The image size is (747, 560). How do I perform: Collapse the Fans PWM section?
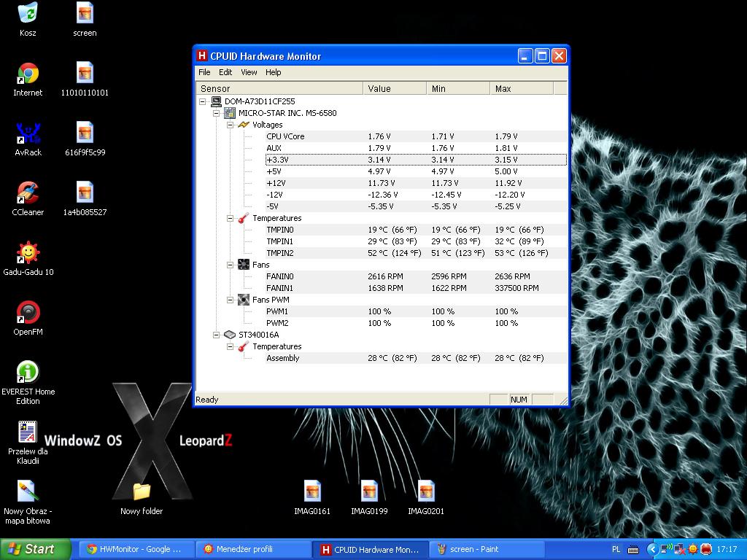click(230, 300)
